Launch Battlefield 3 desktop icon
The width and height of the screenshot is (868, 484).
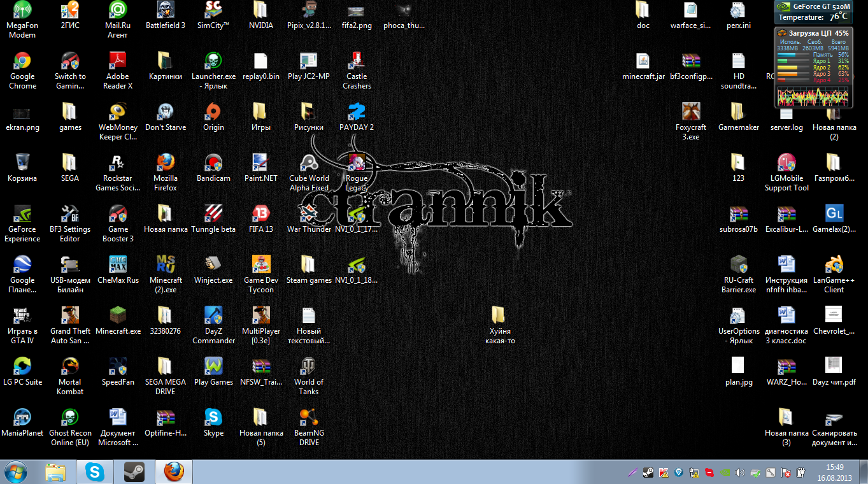click(x=166, y=15)
